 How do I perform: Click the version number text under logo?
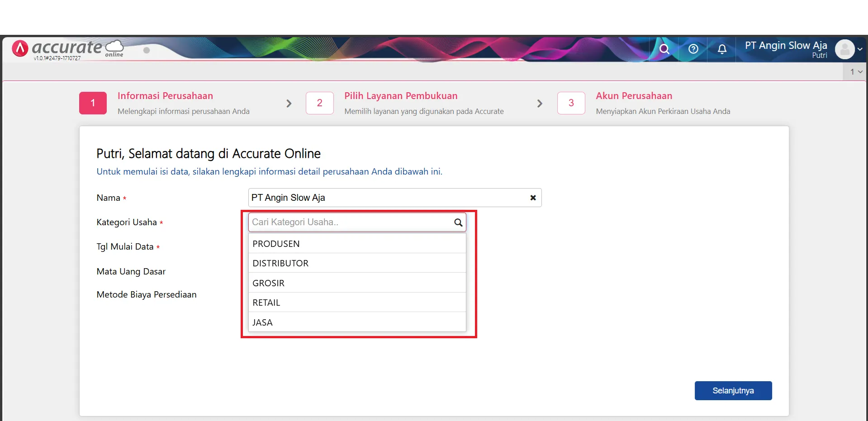point(57,58)
